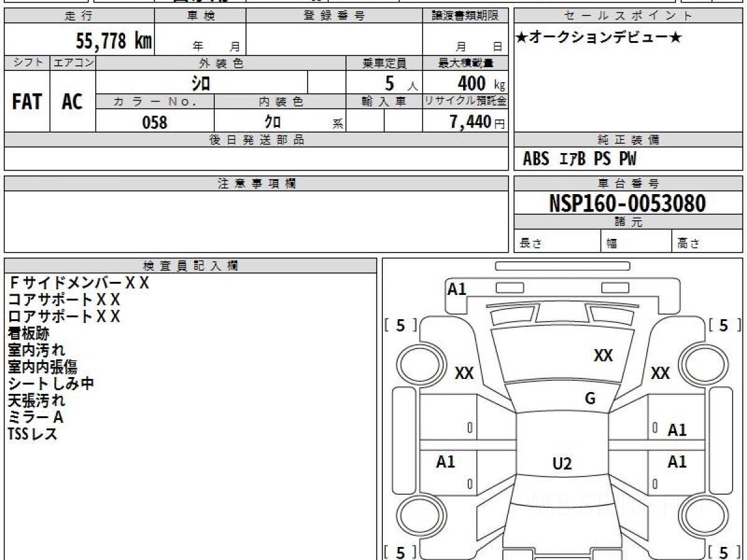Viewport: 747px width, 560px height.
Task: Select the 長さ dimension label
Action: (530, 244)
